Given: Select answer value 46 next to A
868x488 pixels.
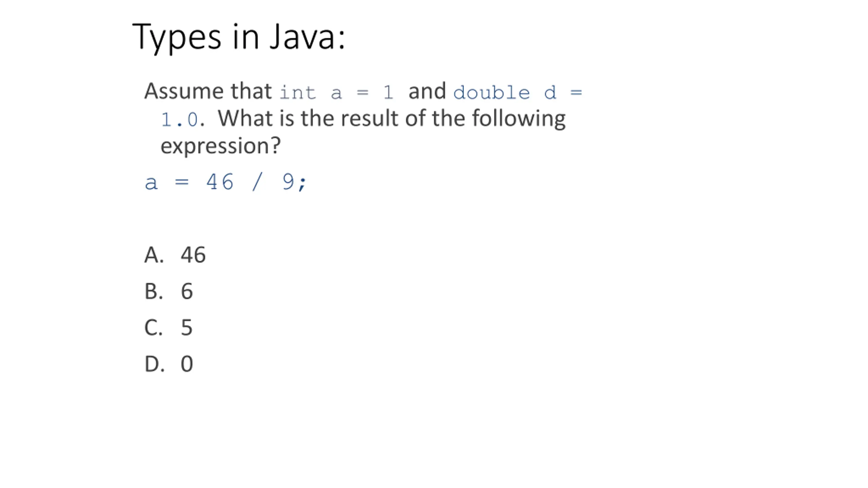Looking at the screenshot, I should coord(193,255).
